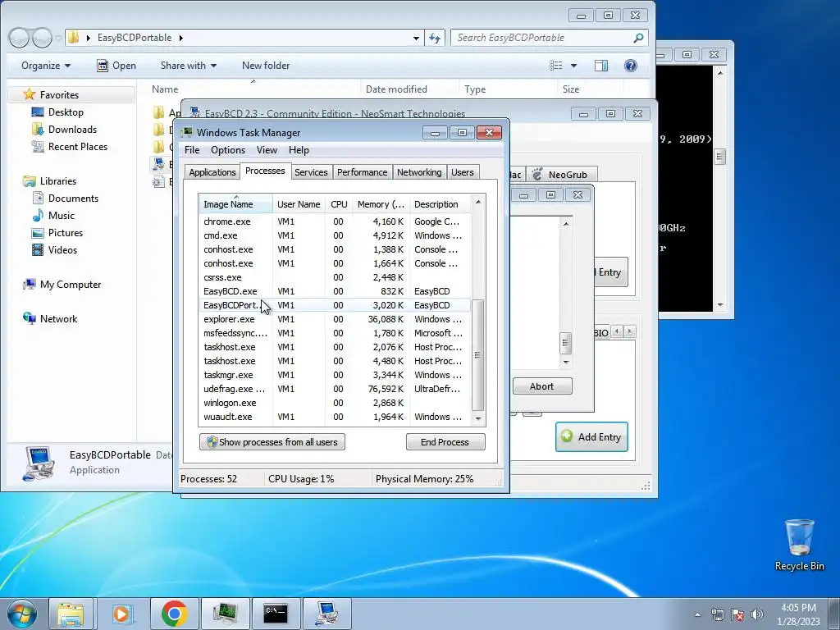Image resolution: width=840 pixels, height=630 pixels.
Task: Switch to the Performance tab
Action: coord(362,172)
